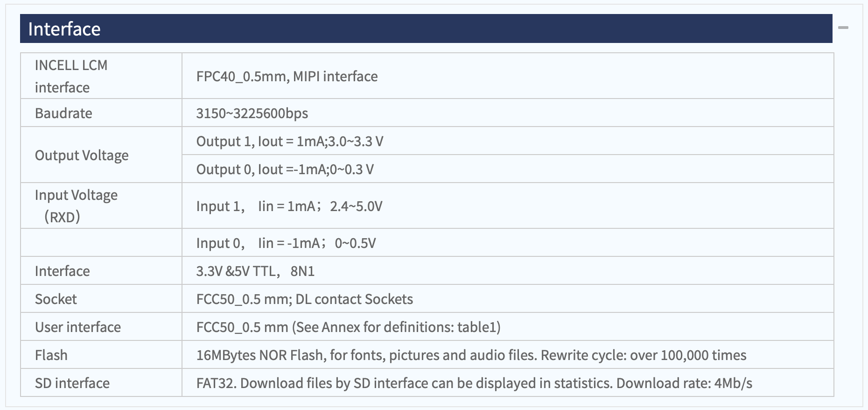Select the INCELL LCM interface label cell

click(x=101, y=76)
